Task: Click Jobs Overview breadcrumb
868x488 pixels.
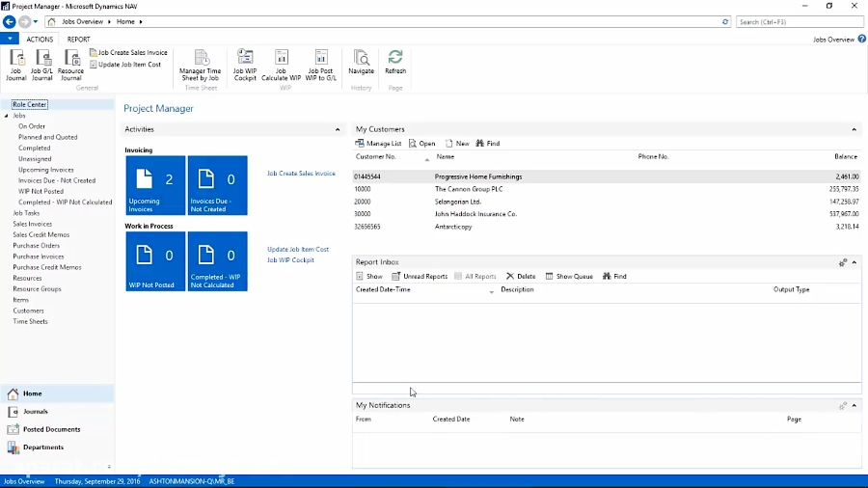Action: 83,21
